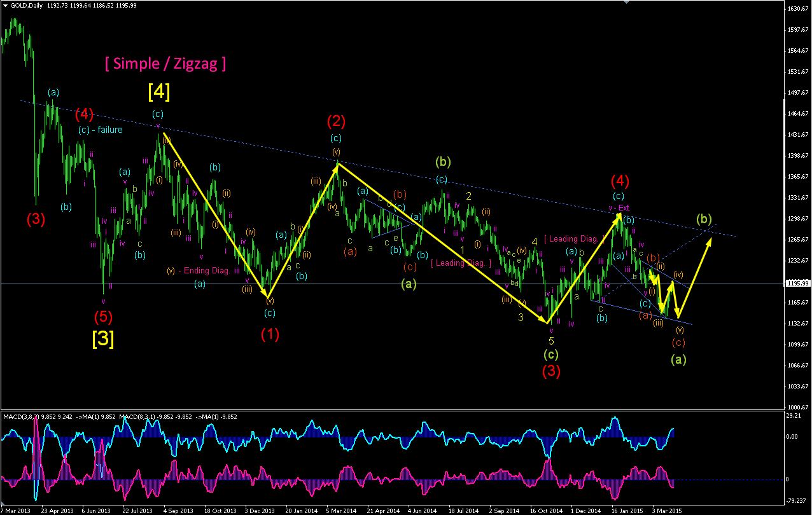Viewport: 812px width, 515px height.
Task: Click the 1099.67 price axis value
Action: coord(797,345)
